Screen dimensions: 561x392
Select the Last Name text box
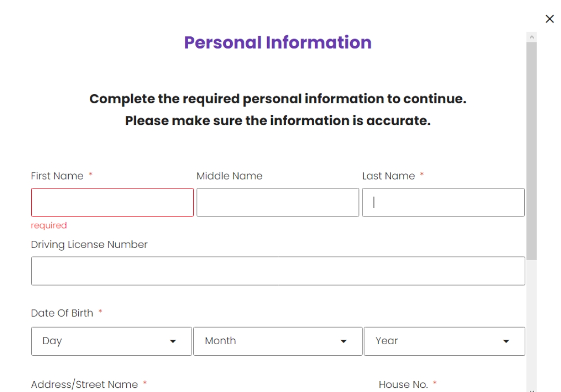pyautogui.click(x=443, y=202)
